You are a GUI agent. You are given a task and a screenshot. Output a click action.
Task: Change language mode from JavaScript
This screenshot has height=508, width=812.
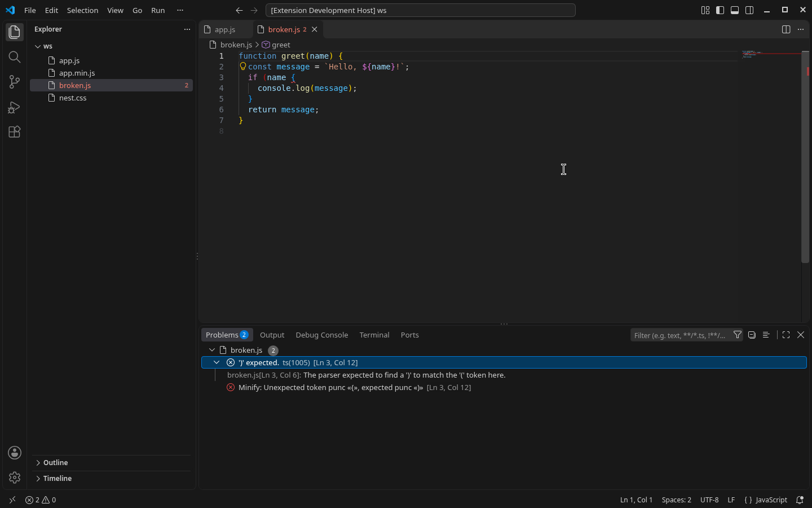click(x=771, y=500)
